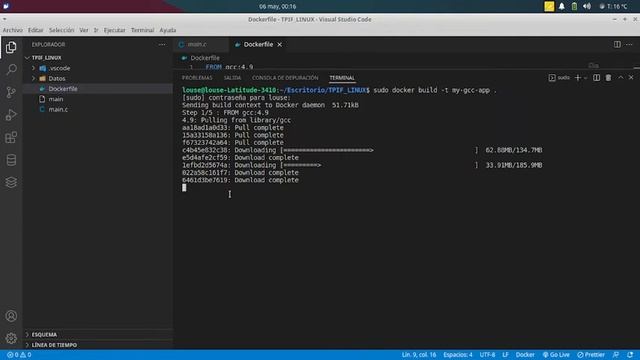The image size is (640, 360).
Task: Change language mode Docker in status bar
Action: click(525, 355)
